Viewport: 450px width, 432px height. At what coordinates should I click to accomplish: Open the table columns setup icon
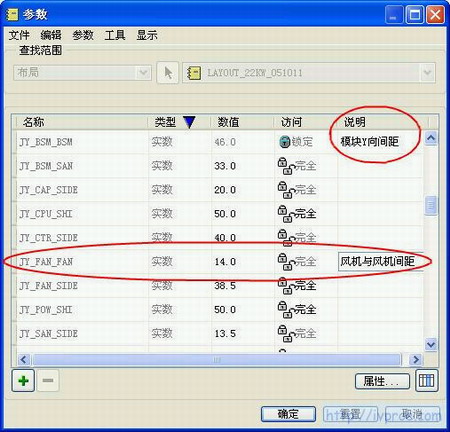427,380
